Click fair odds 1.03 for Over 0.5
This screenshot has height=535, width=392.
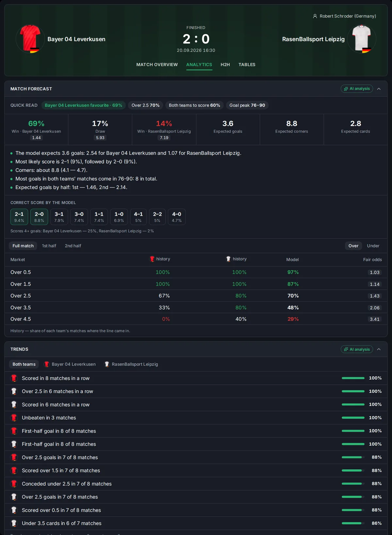[375, 272]
